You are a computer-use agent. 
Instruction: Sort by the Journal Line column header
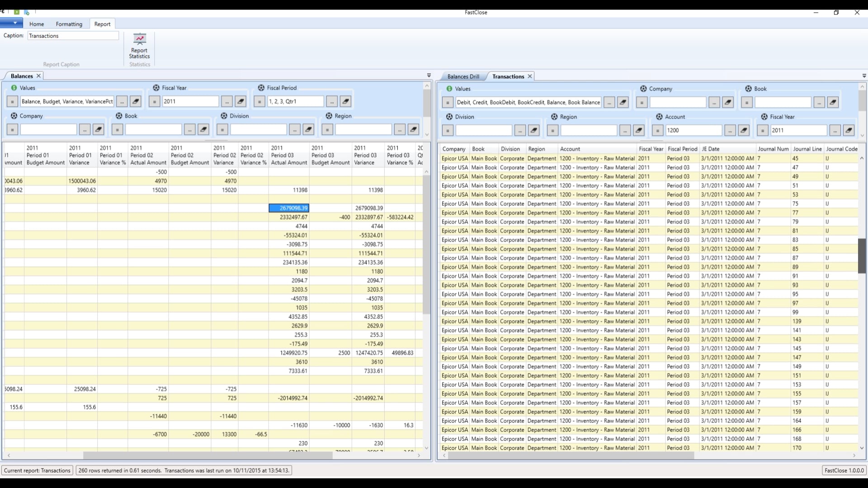pyautogui.click(x=807, y=149)
